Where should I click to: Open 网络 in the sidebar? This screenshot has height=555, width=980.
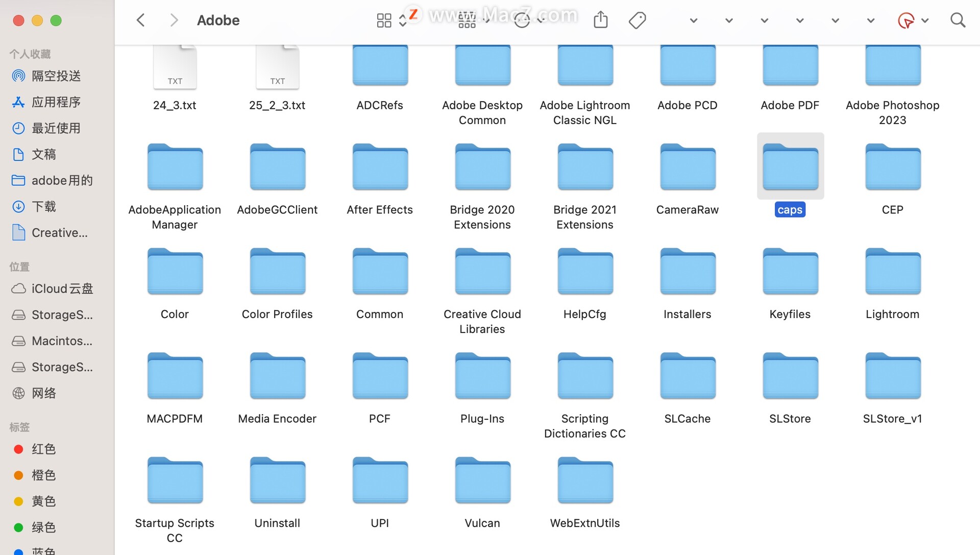43,393
